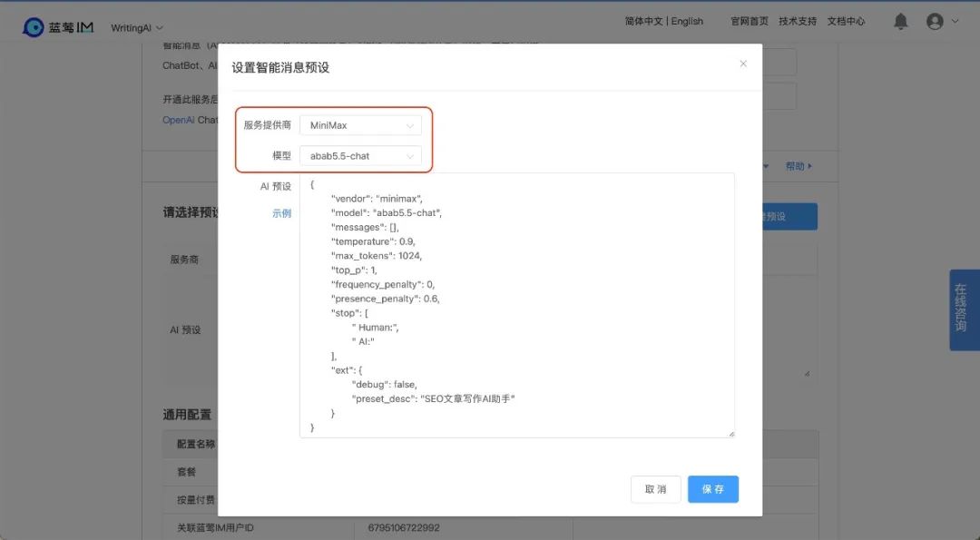This screenshot has height=540, width=980.
Task: Open the user avatar menu
Action: (x=935, y=22)
